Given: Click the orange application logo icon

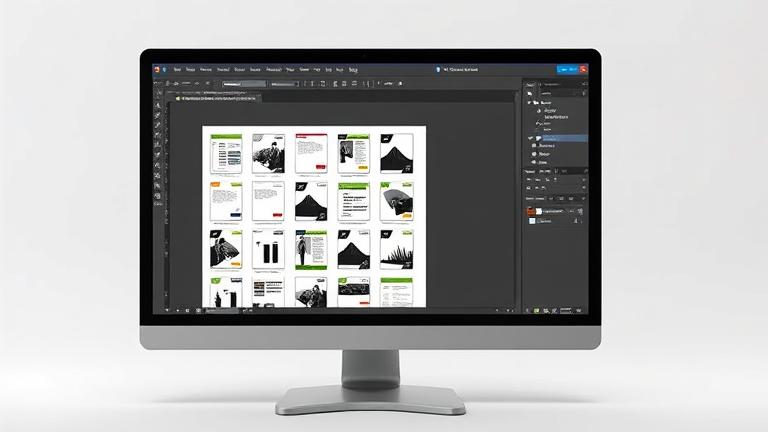Looking at the screenshot, I should pos(157,70).
